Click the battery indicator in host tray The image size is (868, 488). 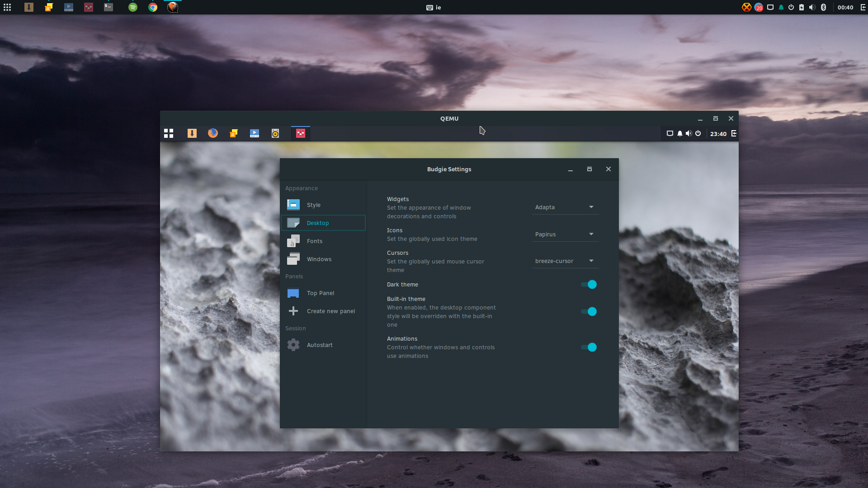pyautogui.click(x=802, y=7)
